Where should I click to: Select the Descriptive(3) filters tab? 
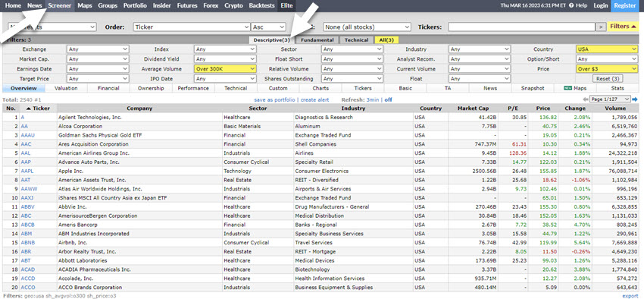coord(272,40)
